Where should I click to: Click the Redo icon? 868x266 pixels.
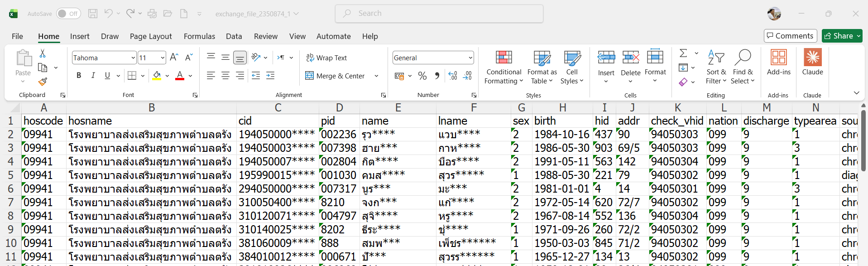click(x=130, y=14)
